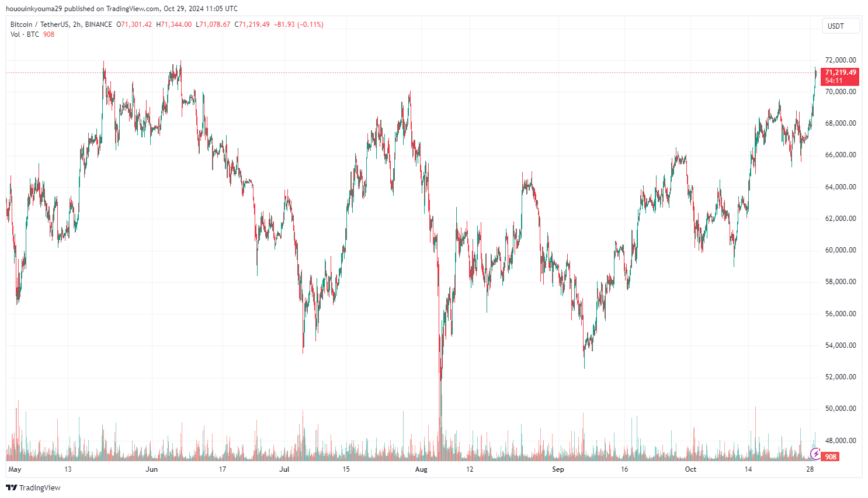
Task: Click the red volume label 908
Action: coord(831,456)
